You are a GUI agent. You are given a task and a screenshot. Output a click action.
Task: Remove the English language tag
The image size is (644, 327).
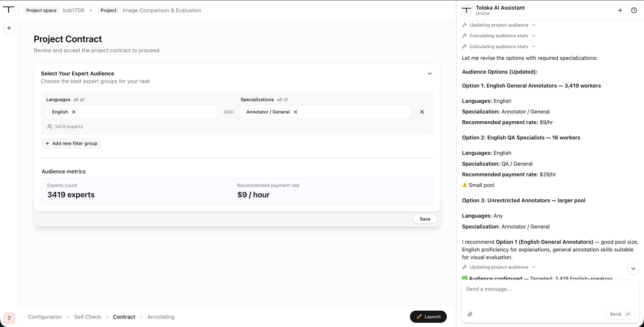pyautogui.click(x=74, y=112)
